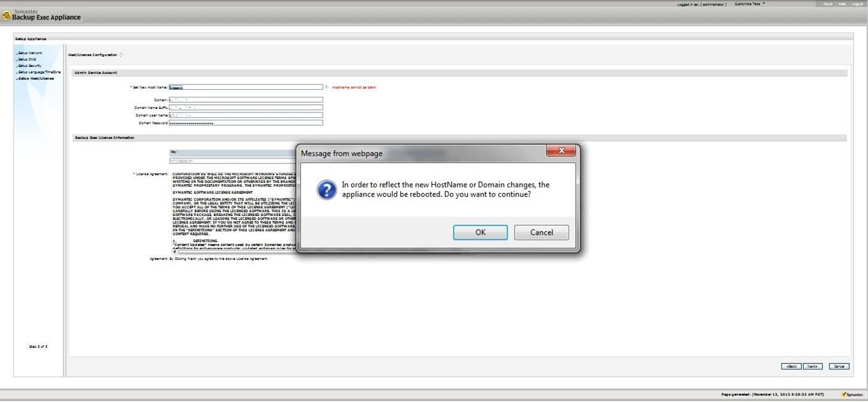The width and height of the screenshot is (868, 402).
Task: Click the Logout link in the header
Action: tap(857, 4)
